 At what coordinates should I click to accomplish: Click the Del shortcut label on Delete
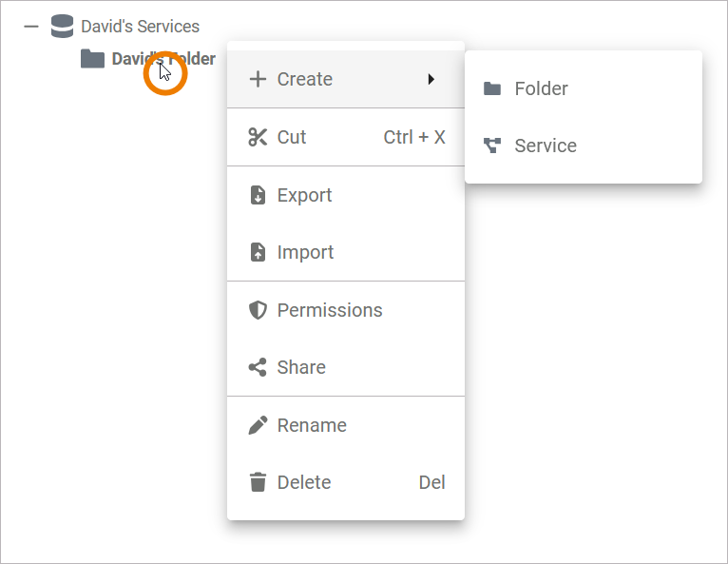click(431, 482)
